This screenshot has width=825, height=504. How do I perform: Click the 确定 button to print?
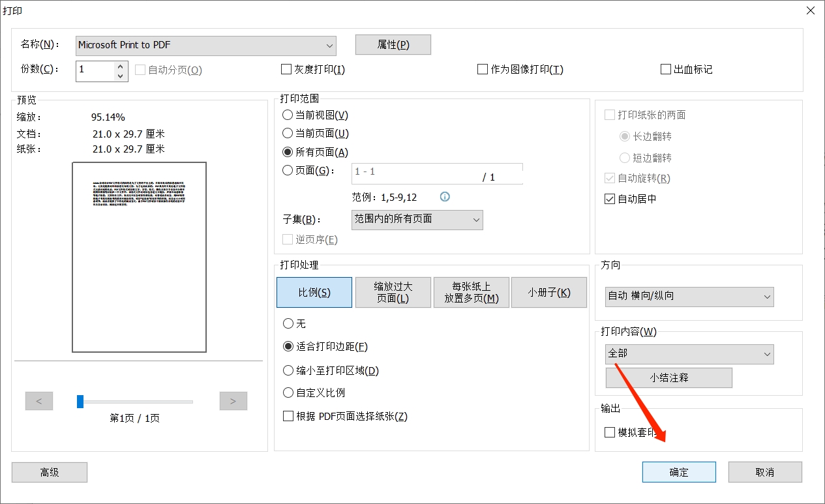(679, 472)
